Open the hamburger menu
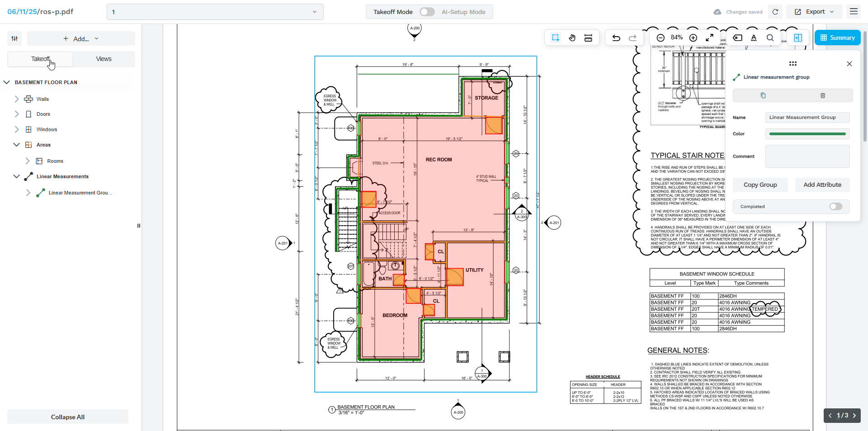The width and height of the screenshot is (868, 431). pyautogui.click(x=854, y=12)
